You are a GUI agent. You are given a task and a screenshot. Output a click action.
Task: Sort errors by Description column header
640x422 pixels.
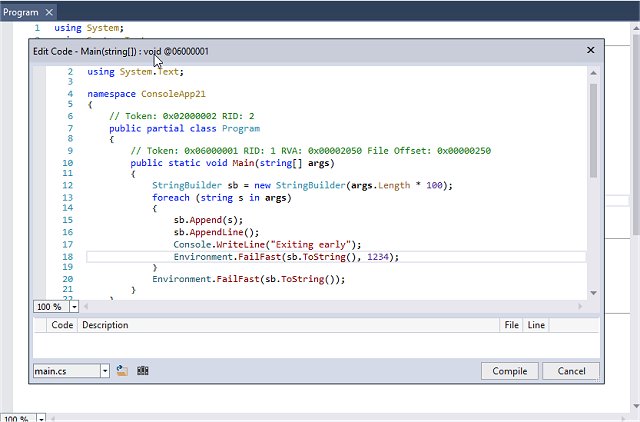[x=105, y=325]
